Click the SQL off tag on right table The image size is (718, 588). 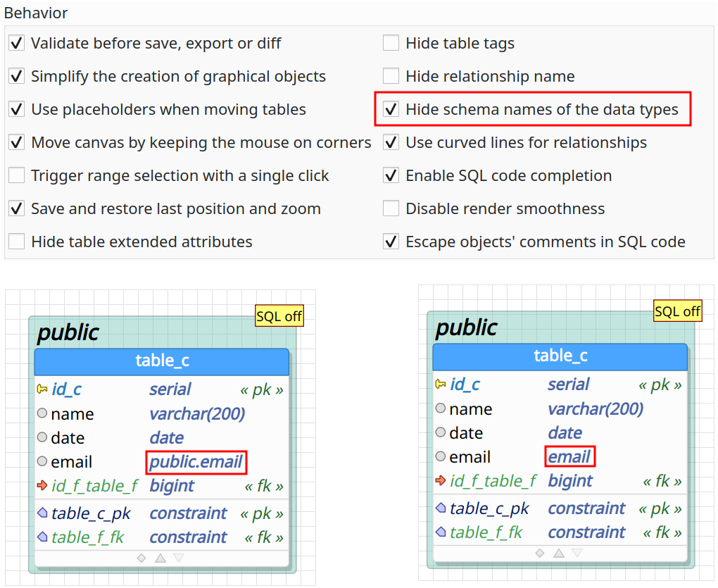tap(677, 311)
